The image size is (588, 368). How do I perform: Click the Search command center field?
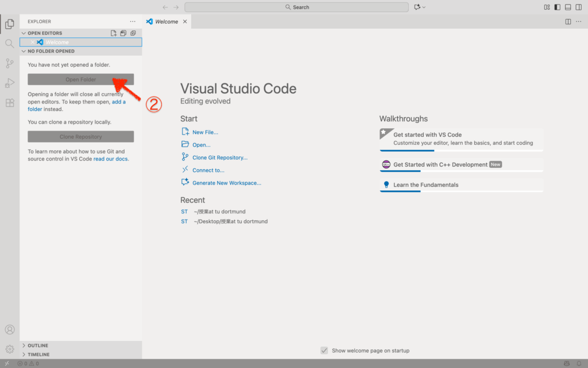coord(297,7)
